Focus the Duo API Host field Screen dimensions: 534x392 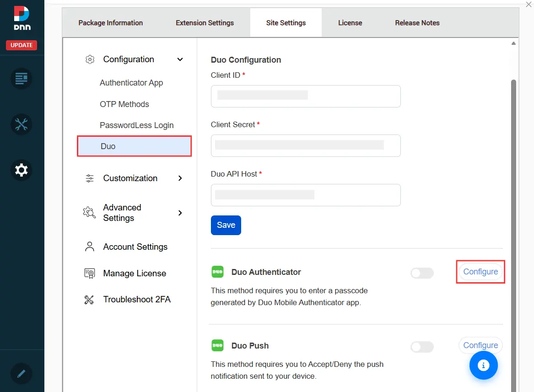click(306, 195)
